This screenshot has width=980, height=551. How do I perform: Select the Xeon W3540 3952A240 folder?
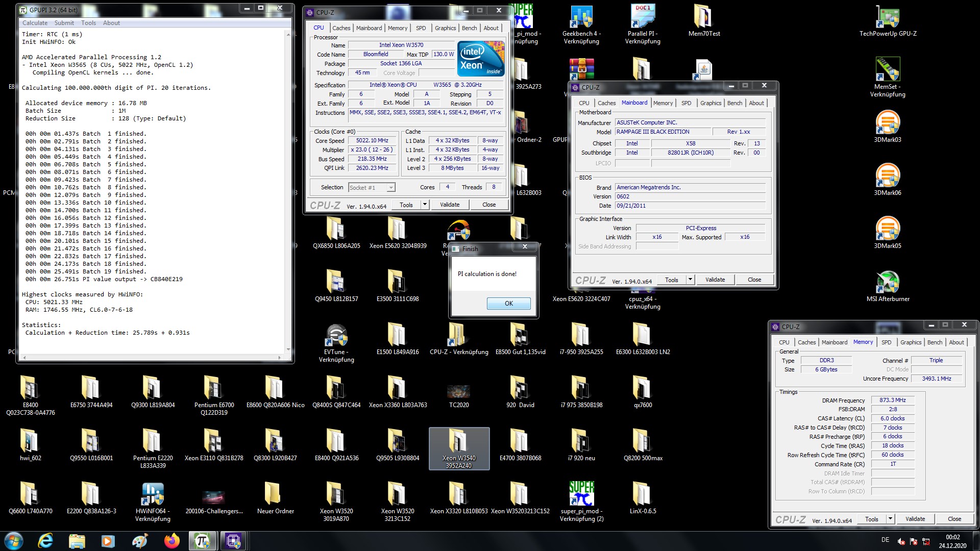[x=459, y=448]
